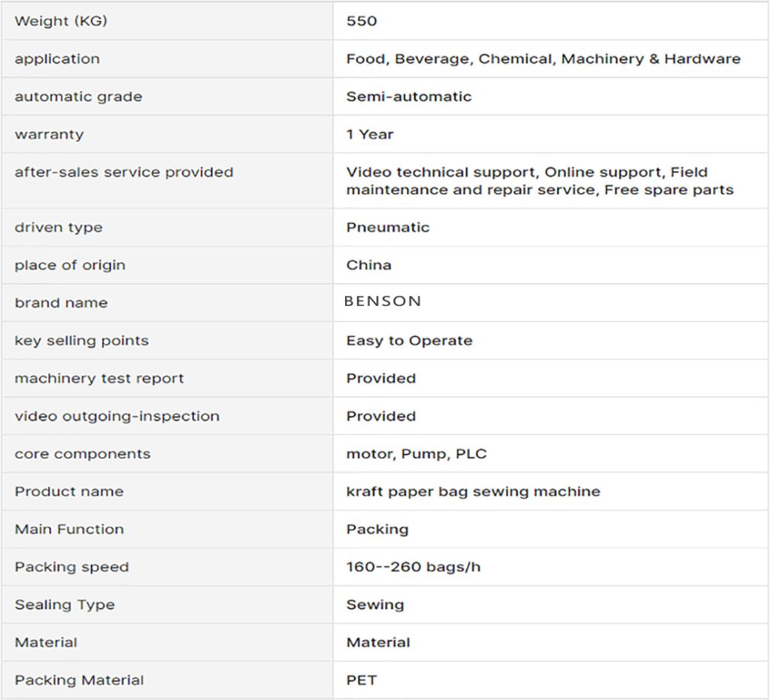Select the 550 weight value
Screen dimensions: 770x700
[x=362, y=21]
